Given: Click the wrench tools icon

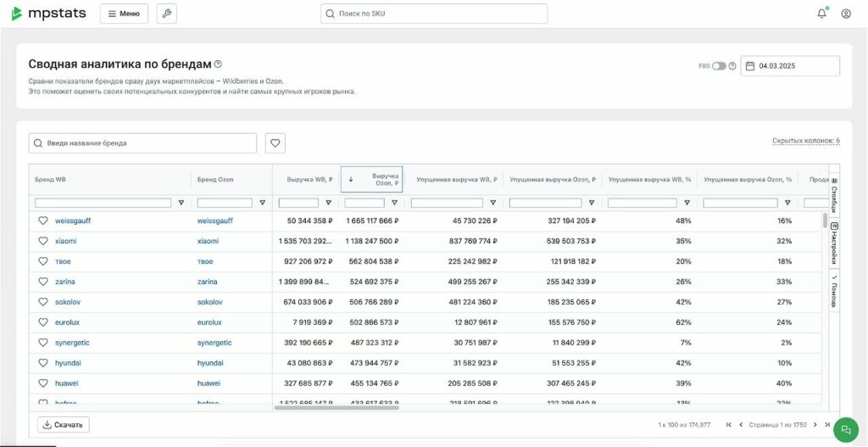Looking at the screenshot, I should point(167,14).
